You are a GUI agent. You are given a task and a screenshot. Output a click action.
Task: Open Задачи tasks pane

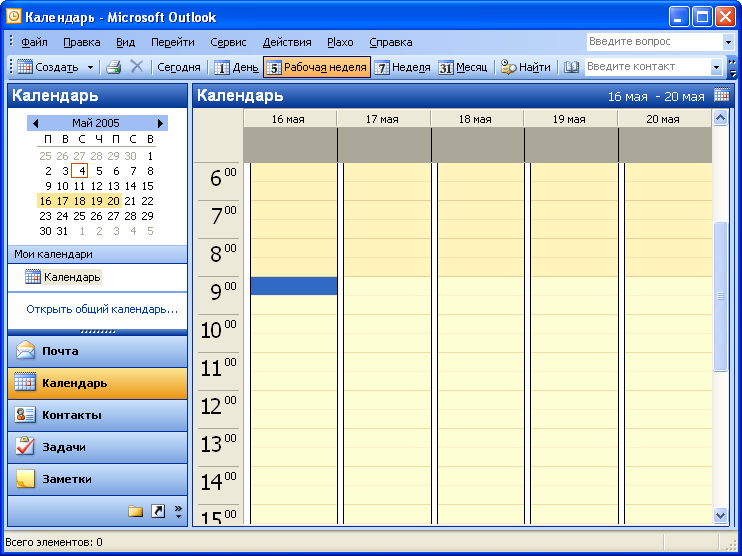click(x=97, y=447)
